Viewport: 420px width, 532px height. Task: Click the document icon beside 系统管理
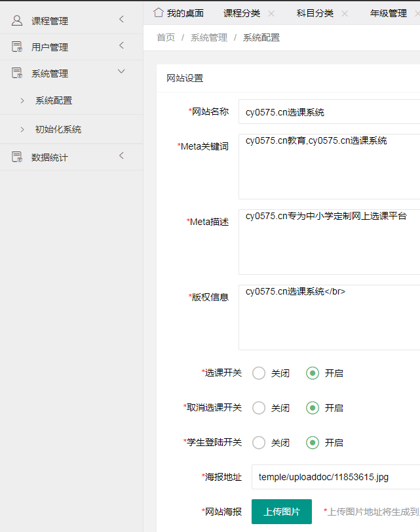[17, 73]
